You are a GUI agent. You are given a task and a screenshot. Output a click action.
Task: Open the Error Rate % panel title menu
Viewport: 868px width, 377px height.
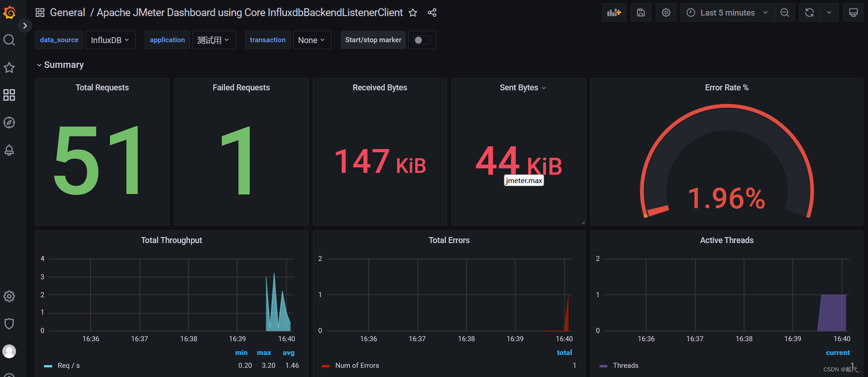726,88
